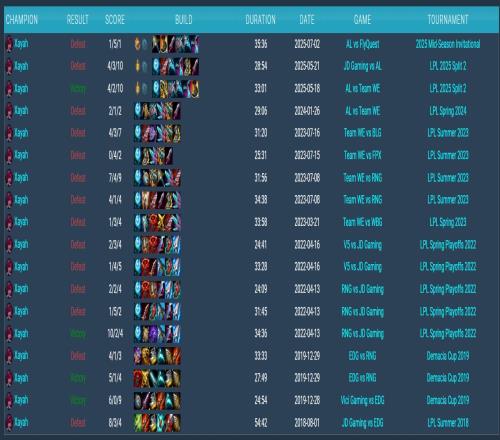Click the Xayah name link in the 2024-01-26 row
The width and height of the screenshot is (500, 440).
click(21, 111)
